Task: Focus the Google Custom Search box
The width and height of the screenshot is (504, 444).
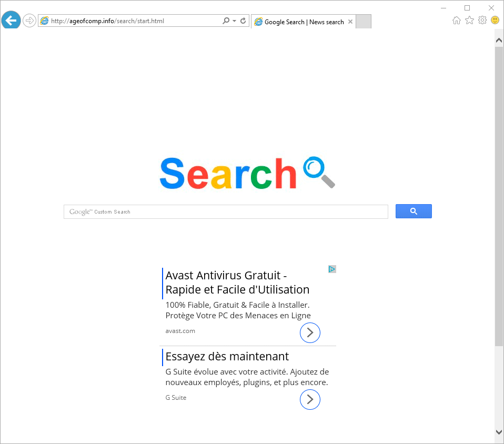Action: coord(226,212)
